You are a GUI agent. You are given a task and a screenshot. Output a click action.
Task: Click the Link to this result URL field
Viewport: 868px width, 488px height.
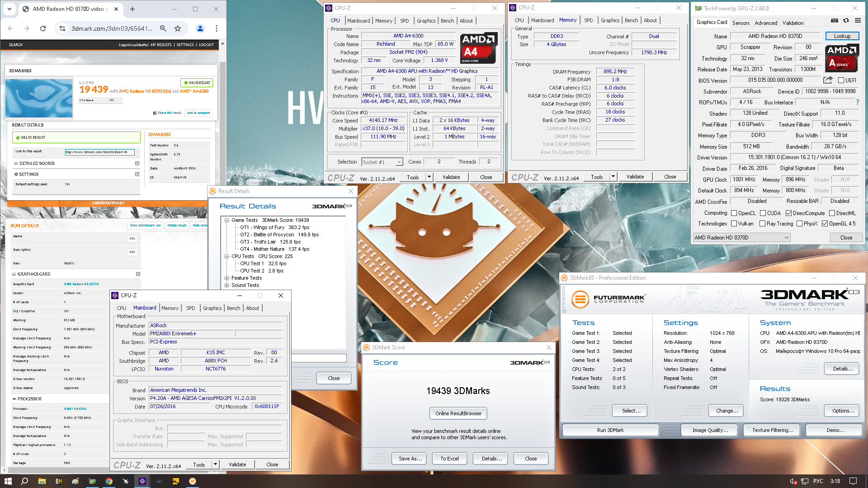point(100,152)
